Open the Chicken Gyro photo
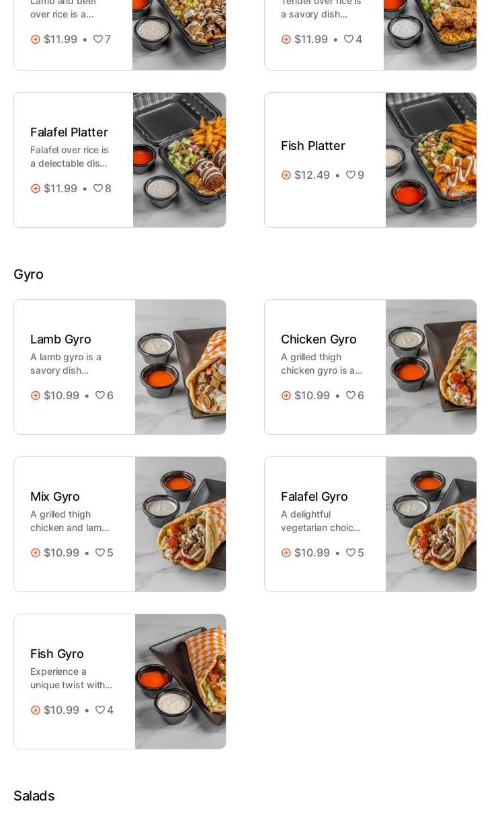Viewport: 504px width, 820px height. (x=431, y=367)
